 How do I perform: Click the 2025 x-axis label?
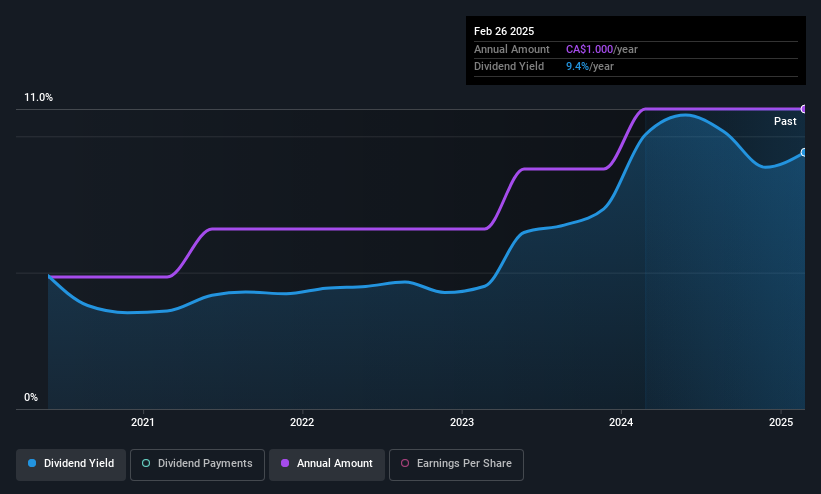[781, 422]
